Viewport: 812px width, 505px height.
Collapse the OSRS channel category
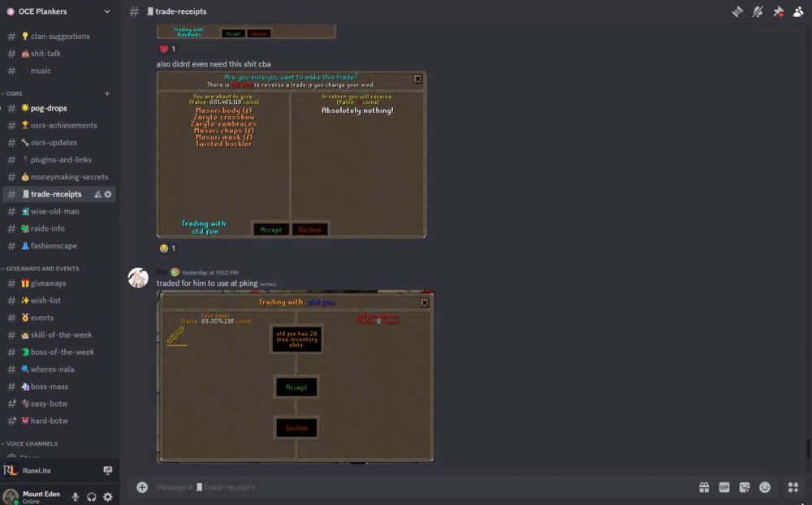click(x=14, y=93)
